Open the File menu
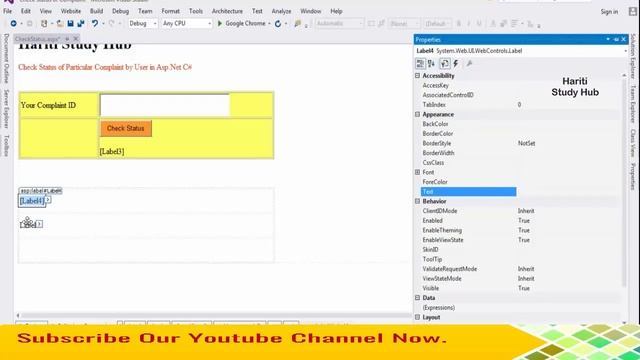The image size is (640, 360). pyautogui.click(x=8, y=11)
